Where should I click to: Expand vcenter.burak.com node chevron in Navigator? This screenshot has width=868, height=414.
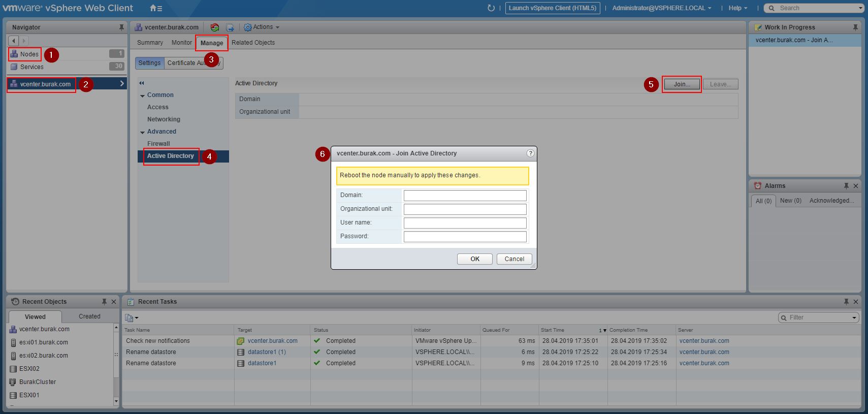pos(122,84)
